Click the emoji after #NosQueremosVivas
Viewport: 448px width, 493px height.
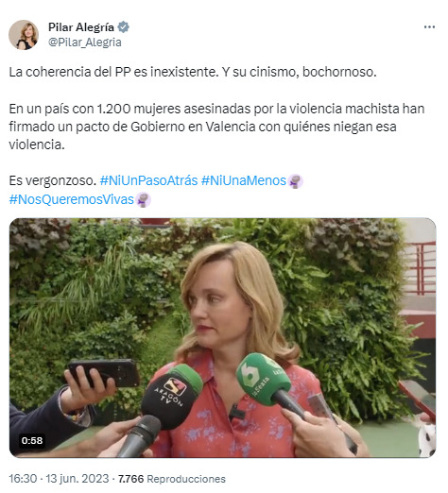[144, 199]
